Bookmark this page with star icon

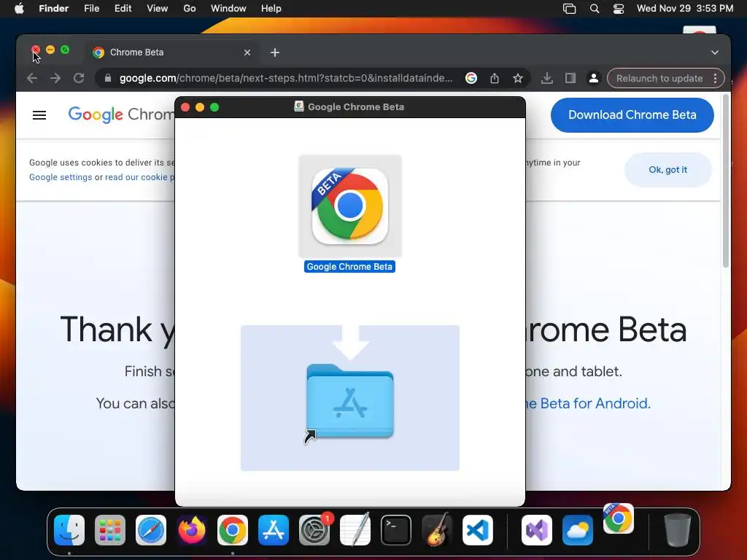point(518,78)
